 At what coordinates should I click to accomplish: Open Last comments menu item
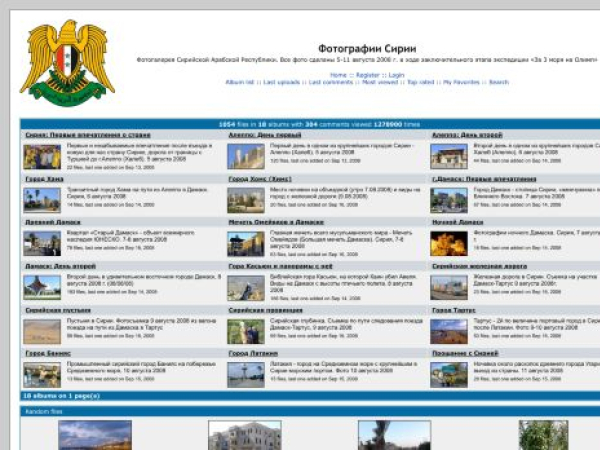coord(331,82)
